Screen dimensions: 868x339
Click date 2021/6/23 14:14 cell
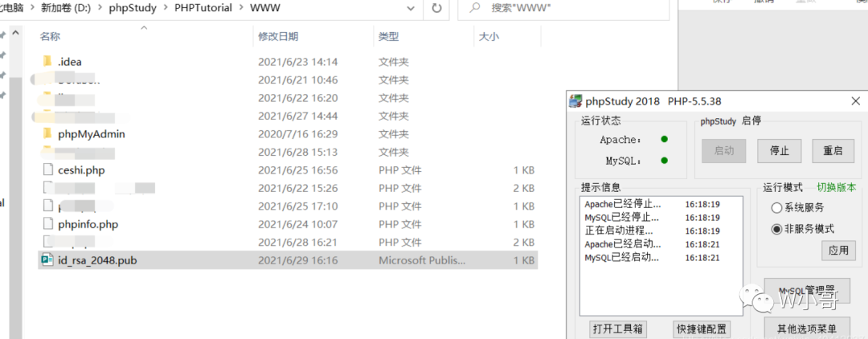click(298, 61)
